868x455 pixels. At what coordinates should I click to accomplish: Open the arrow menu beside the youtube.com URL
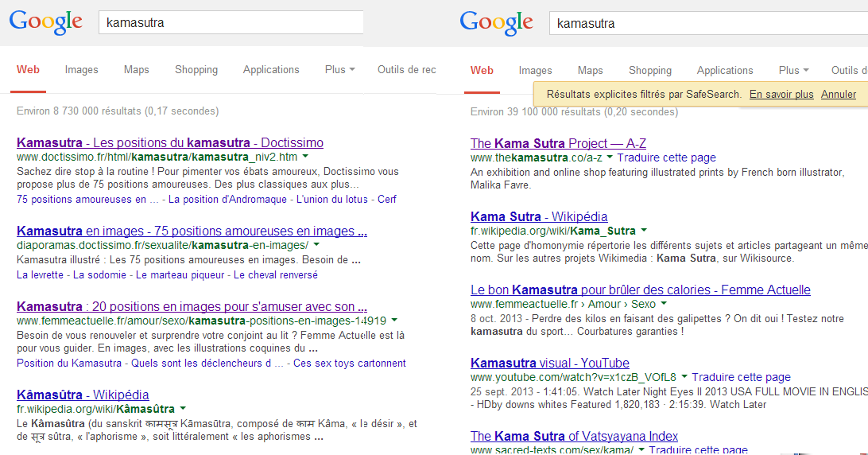[x=685, y=377]
